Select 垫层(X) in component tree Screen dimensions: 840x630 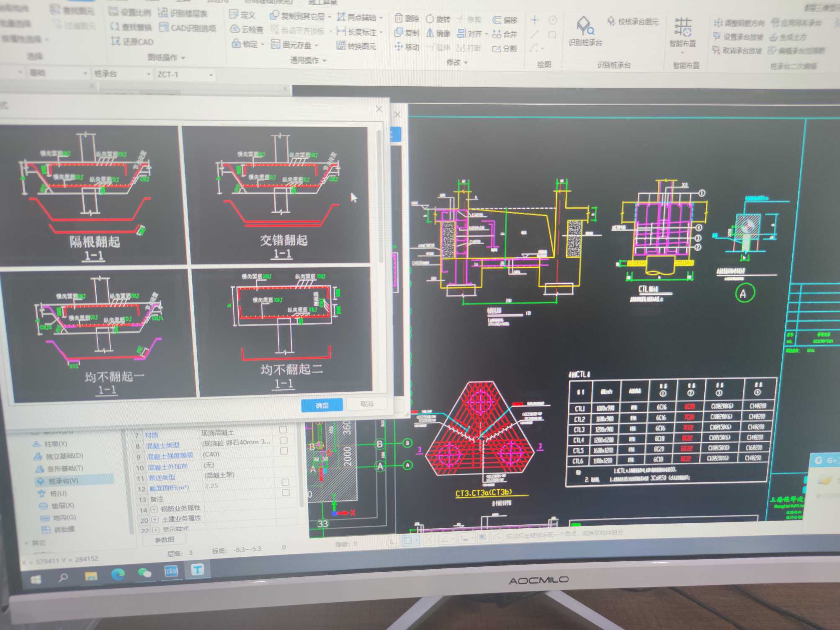(x=57, y=506)
